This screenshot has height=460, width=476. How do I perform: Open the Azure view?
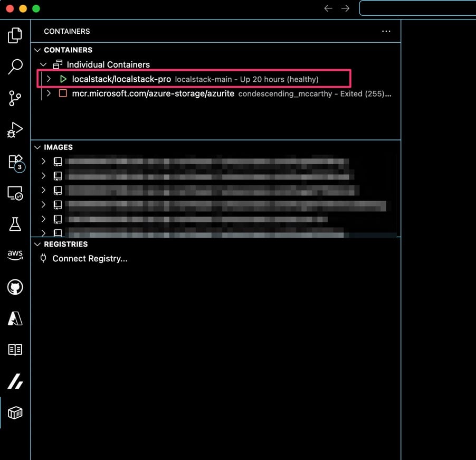point(15,318)
